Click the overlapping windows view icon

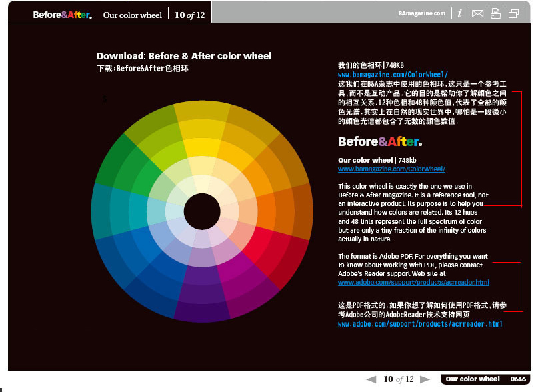click(x=514, y=13)
